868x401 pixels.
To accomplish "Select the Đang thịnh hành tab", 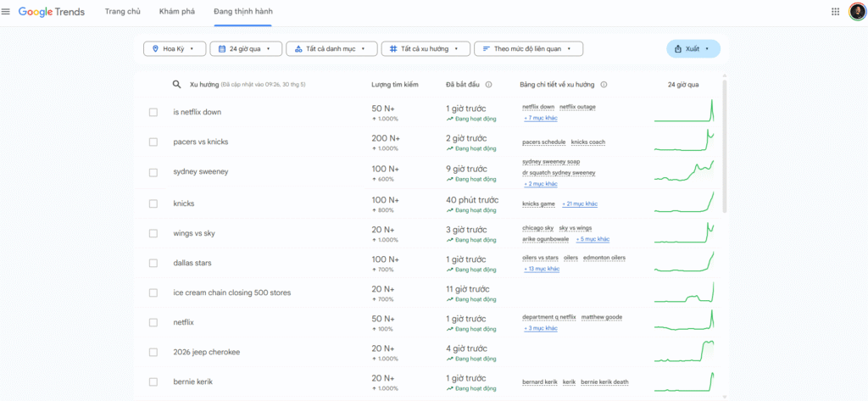I will [x=243, y=11].
